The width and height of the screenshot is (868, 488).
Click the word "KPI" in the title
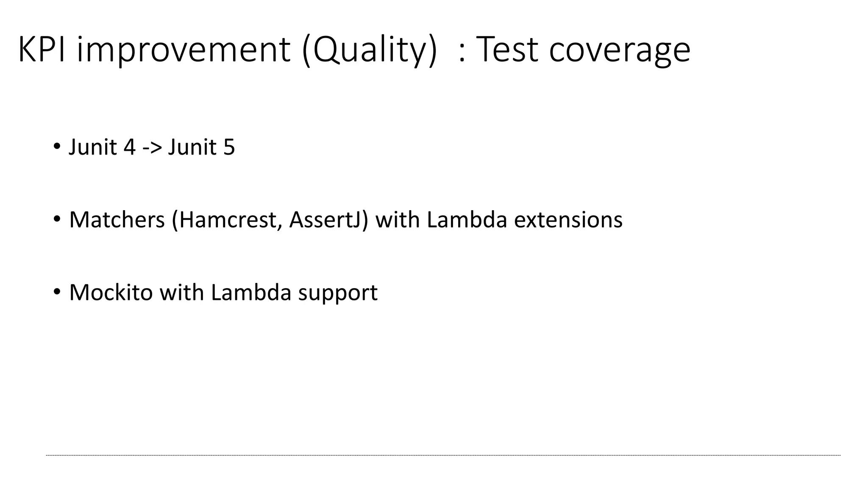point(42,50)
